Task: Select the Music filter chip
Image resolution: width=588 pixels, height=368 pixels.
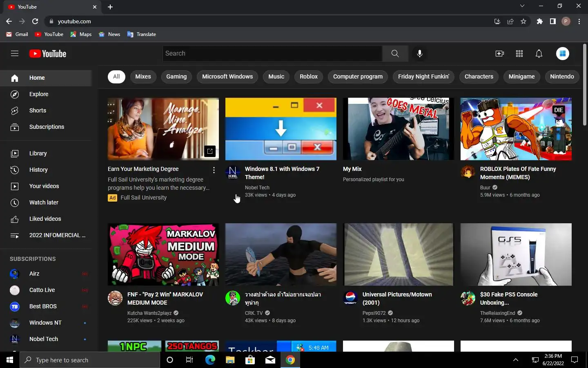Action: [276, 76]
